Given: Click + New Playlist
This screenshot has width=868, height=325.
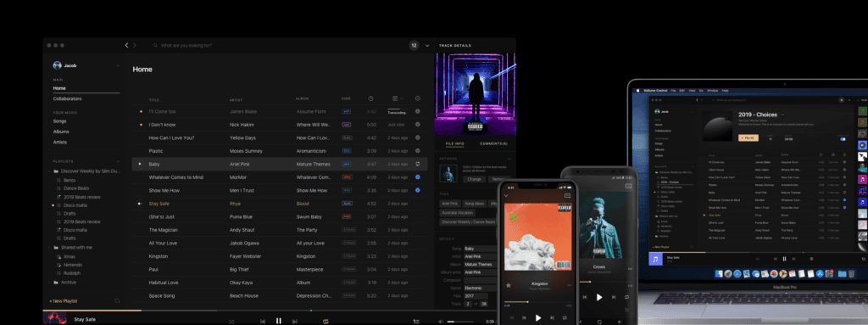Looking at the screenshot, I should (x=63, y=301).
